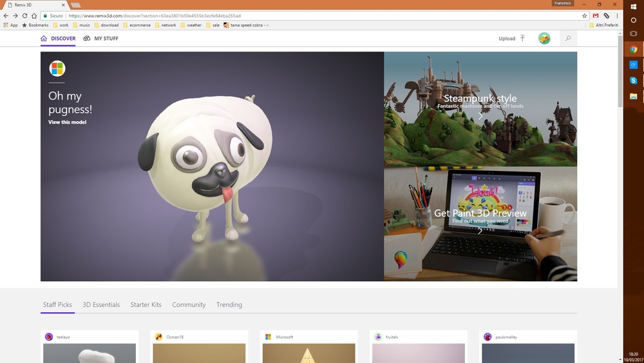Open the Discover home section
This screenshot has height=363, width=644.
click(x=58, y=38)
